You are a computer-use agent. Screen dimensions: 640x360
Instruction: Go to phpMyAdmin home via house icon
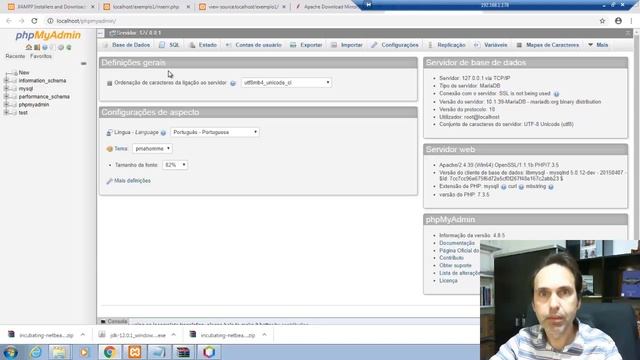click(29, 47)
